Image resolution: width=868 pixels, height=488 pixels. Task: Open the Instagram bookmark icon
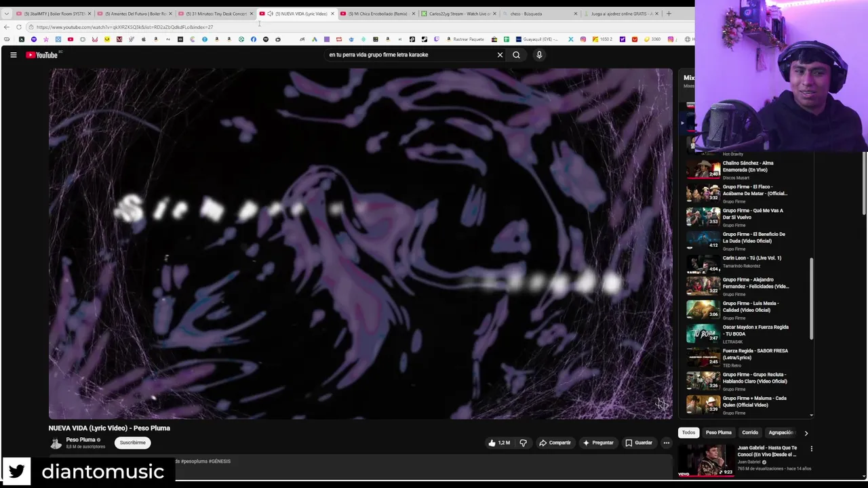pos(583,39)
